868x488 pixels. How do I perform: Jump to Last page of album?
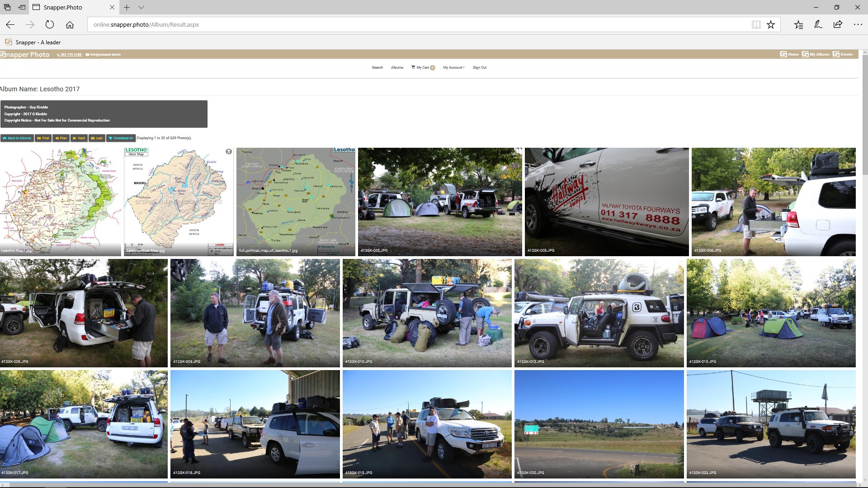pyautogui.click(x=97, y=138)
